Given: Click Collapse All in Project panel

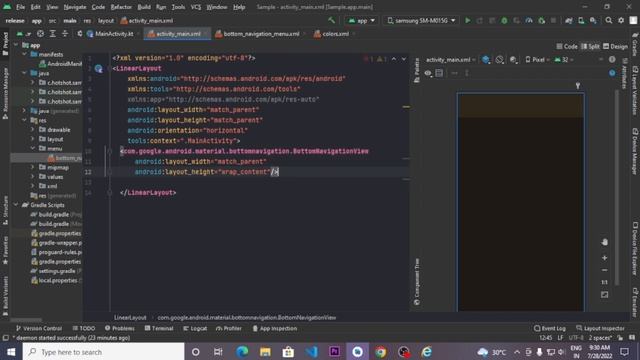Looking at the screenshot, I should pos(65,34).
